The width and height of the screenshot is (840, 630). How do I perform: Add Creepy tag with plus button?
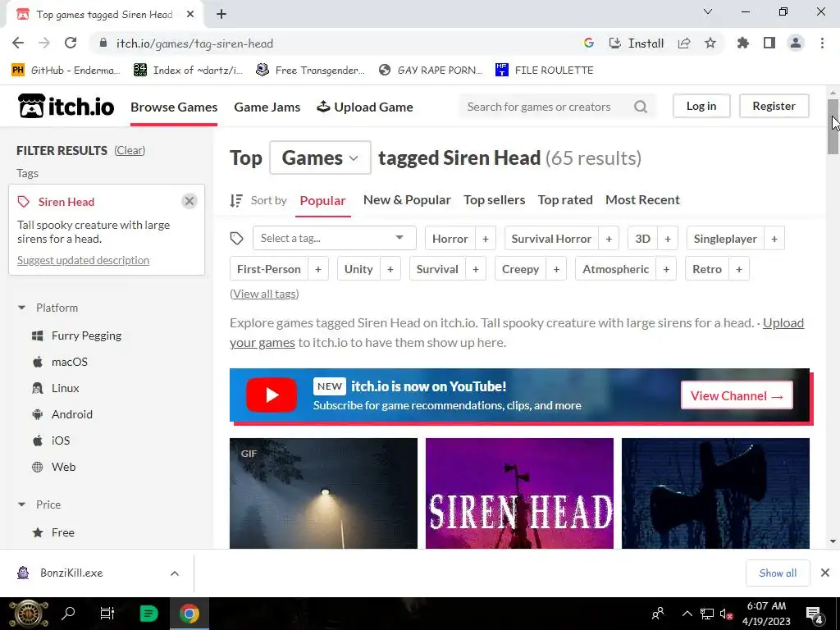pos(556,269)
